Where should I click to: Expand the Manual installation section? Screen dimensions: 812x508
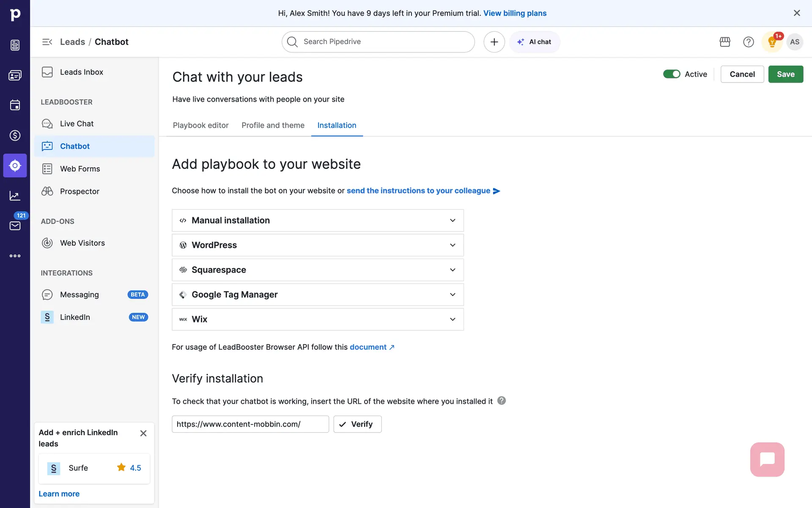click(318, 221)
